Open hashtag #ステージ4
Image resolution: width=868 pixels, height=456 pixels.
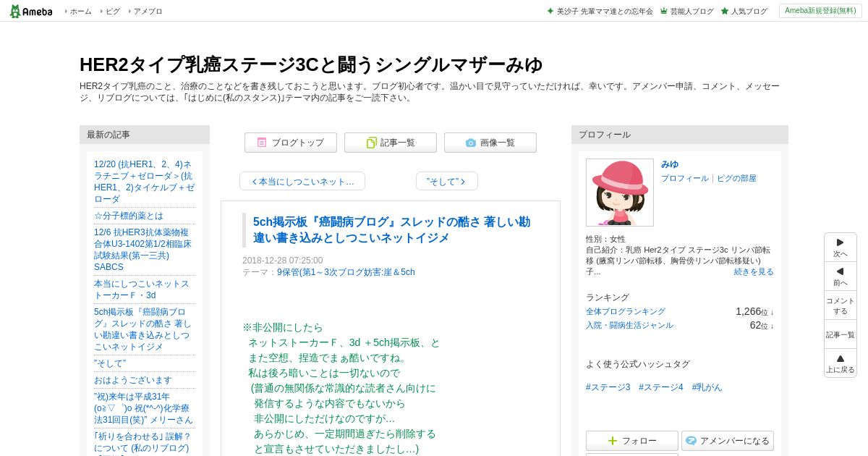(x=661, y=387)
